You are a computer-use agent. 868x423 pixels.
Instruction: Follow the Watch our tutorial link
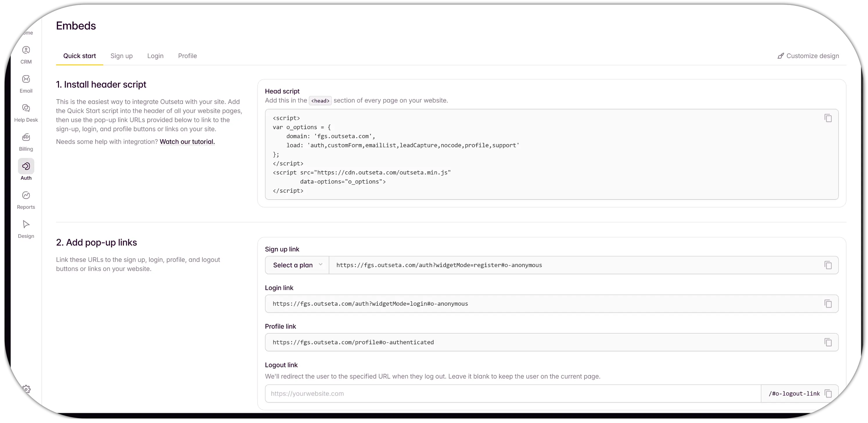click(x=187, y=142)
